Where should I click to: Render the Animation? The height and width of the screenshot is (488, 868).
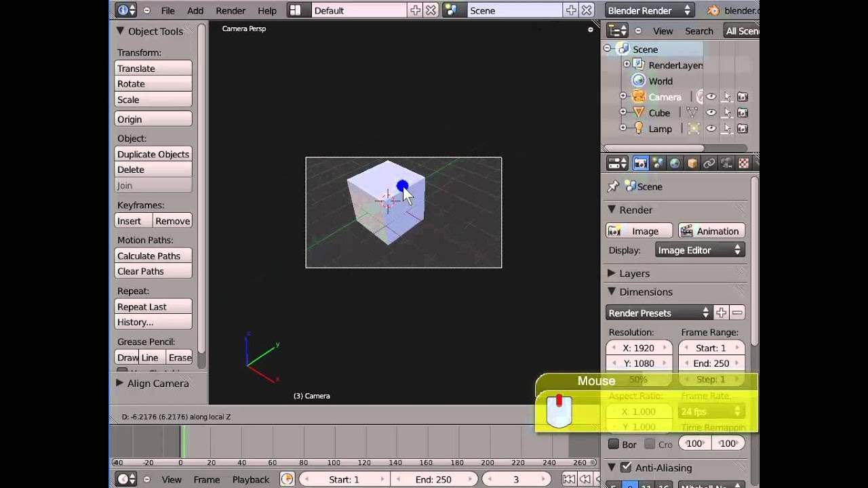(x=711, y=230)
